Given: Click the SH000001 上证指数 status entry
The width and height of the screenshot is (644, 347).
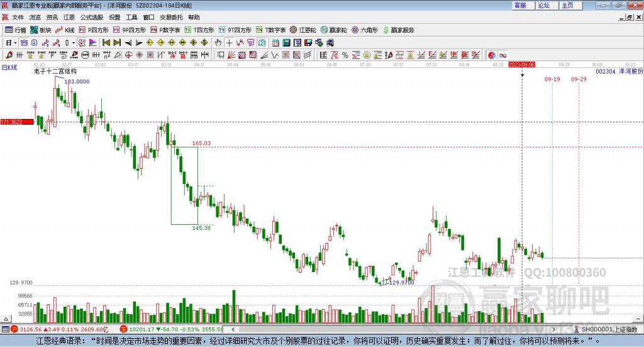Looking at the screenshot, I should pyautogui.click(x=606, y=329).
